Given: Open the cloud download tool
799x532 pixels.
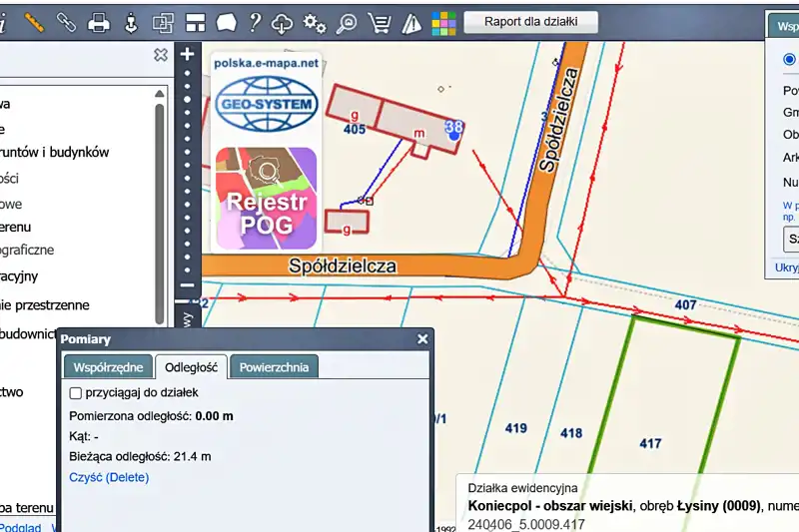Looking at the screenshot, I should pyautogui.click(x=284, y=21).
